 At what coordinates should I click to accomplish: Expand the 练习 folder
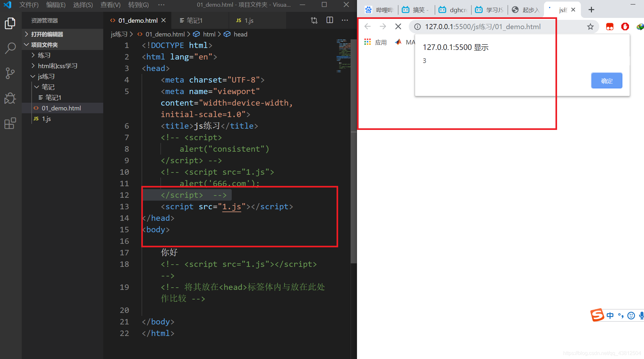coord(62,55)
